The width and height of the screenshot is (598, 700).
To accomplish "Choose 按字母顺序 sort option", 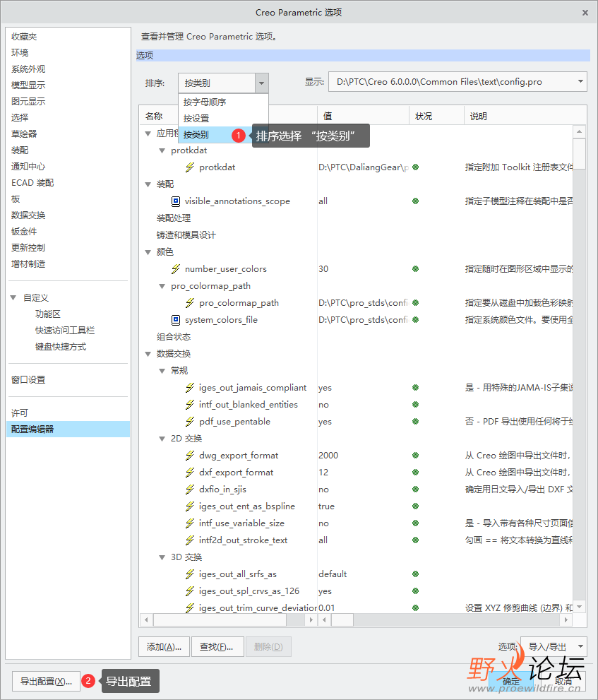I will pos(223,102).
